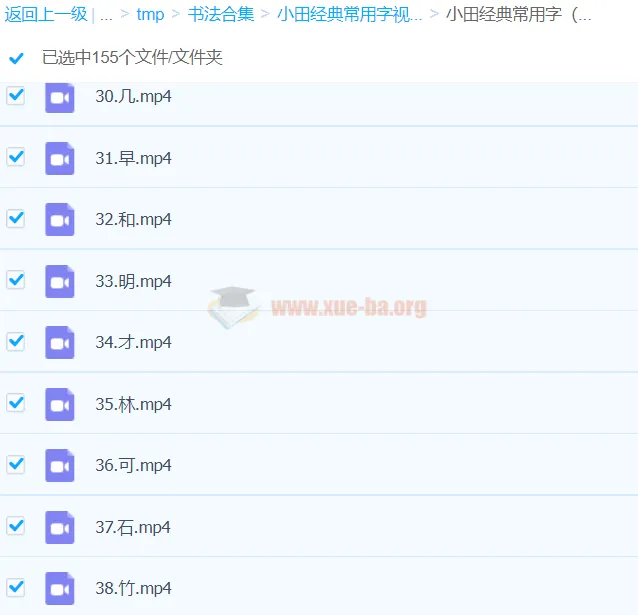Toggle the select-all checkmark in header
The image size is (638, 615).
pos(16,58)
